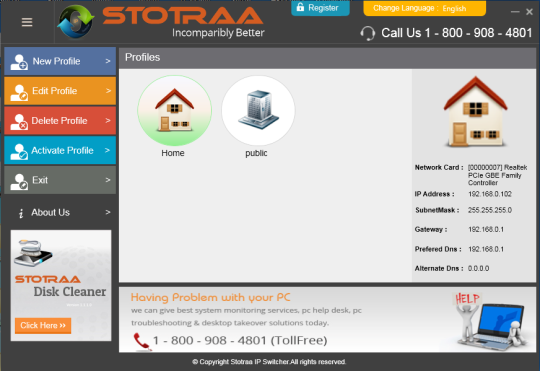Open the Change Language dropdown

click(424, 8)
